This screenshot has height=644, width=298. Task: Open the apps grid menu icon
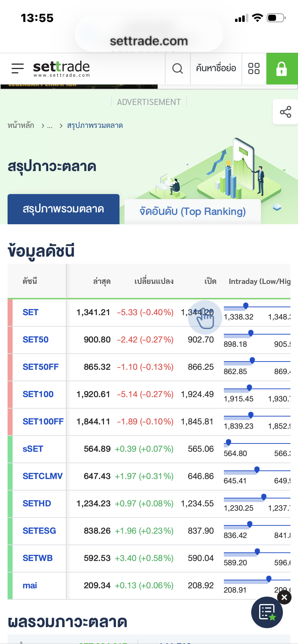(x=254, y=68)
